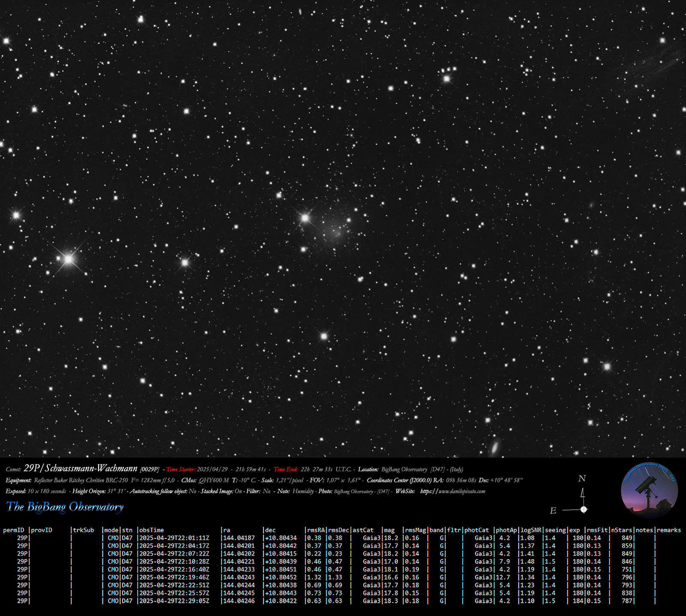Click the nStars value '859'
This screenshot has width=686, height=616.
627,546
